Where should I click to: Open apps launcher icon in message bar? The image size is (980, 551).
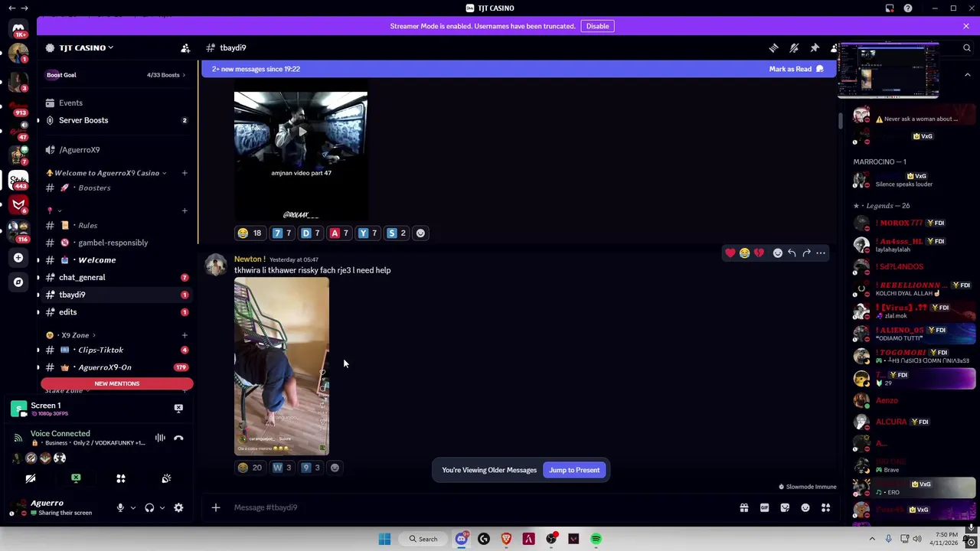click(x=825, y=507)
